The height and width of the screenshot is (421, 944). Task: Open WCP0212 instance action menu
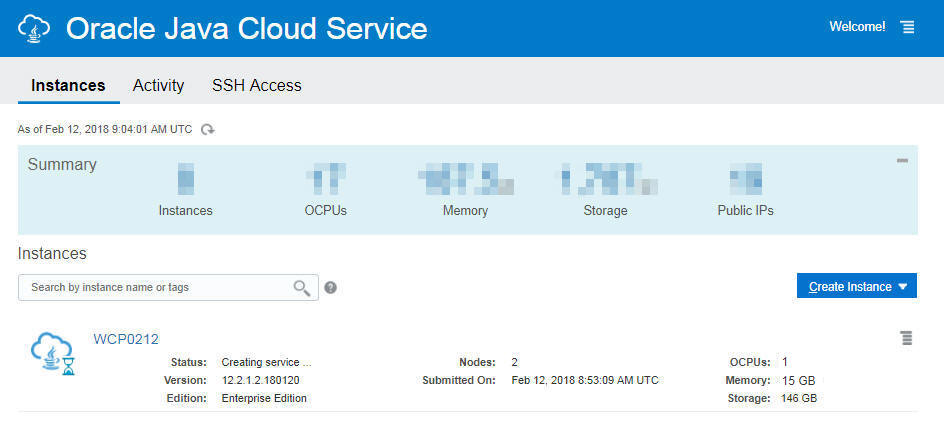(x=906, y=338)
